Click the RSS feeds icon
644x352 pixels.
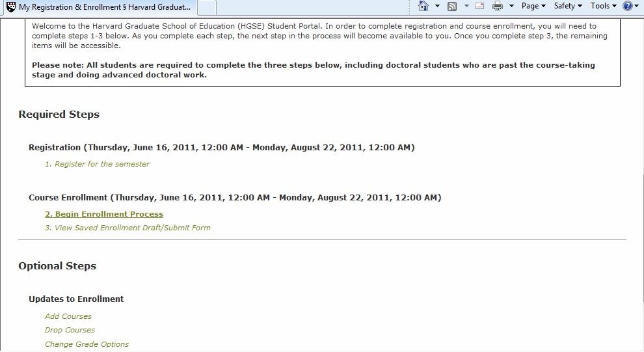(x=452, y=6)
